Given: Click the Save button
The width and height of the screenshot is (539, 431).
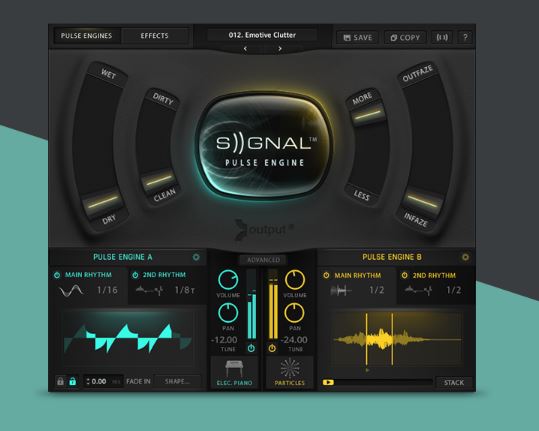Looking at the screenshot, I should (358, 37).
